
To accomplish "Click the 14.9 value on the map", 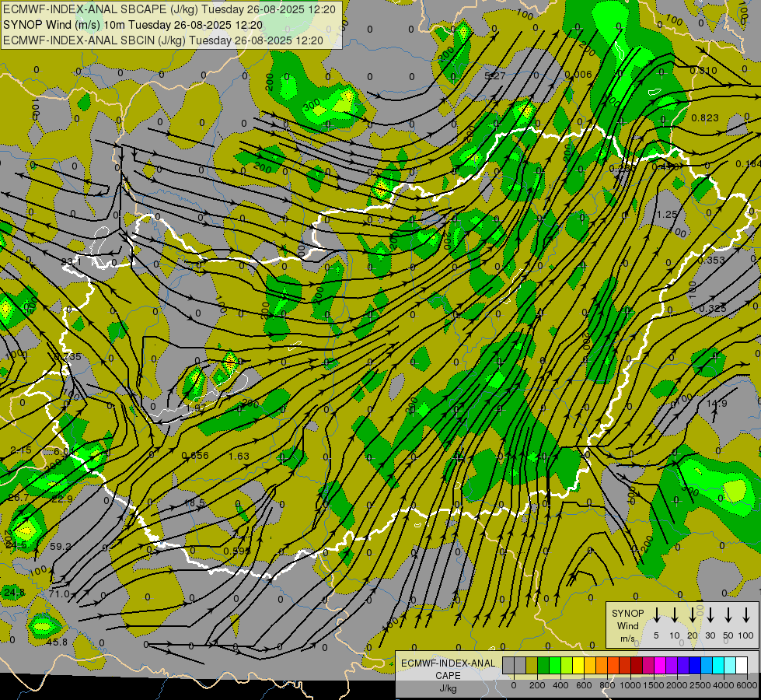I will click(x=717, y=403).
